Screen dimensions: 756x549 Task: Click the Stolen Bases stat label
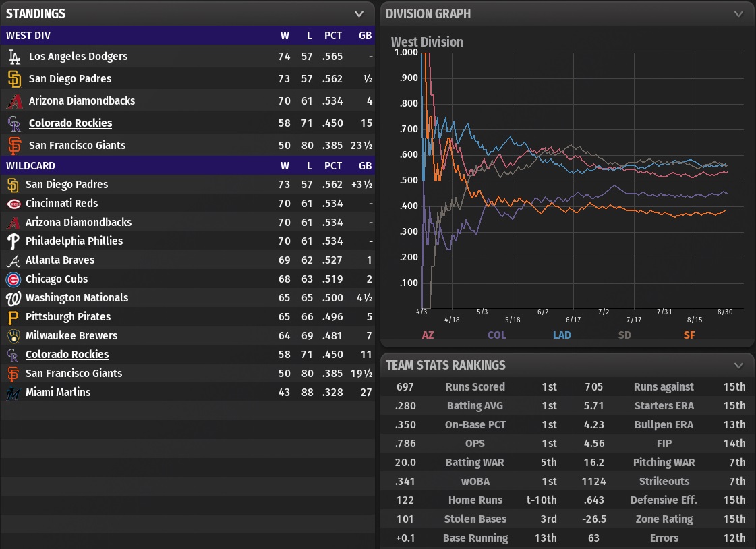click(x=475, y=519)
